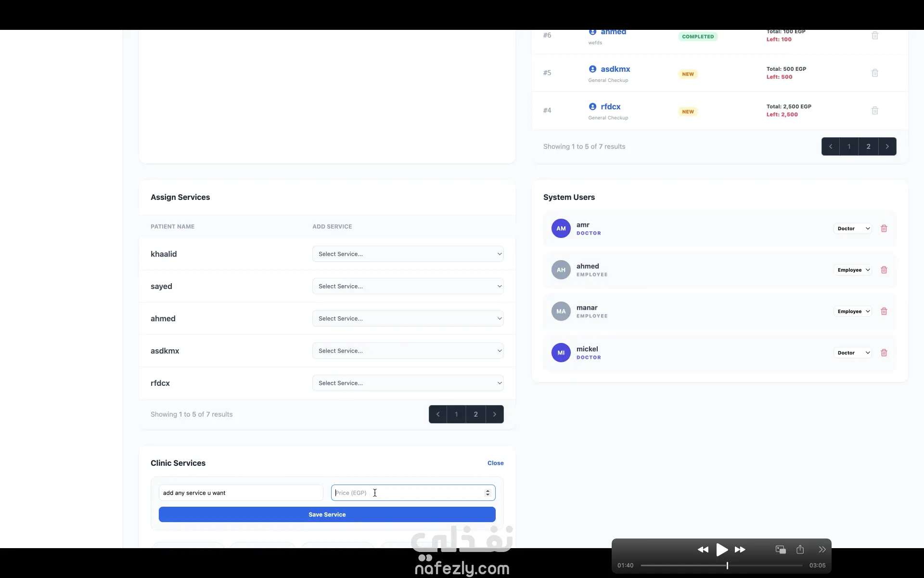Delete patient asdkmx record trash icon
The height and width of the screenshot is (578, 924).
[875, 73]
